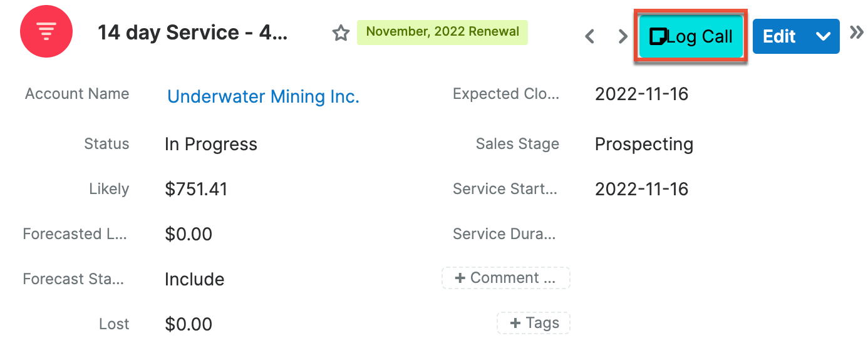868x343 pixels.
Task: Add tags using + Tags
Action: 534,323
